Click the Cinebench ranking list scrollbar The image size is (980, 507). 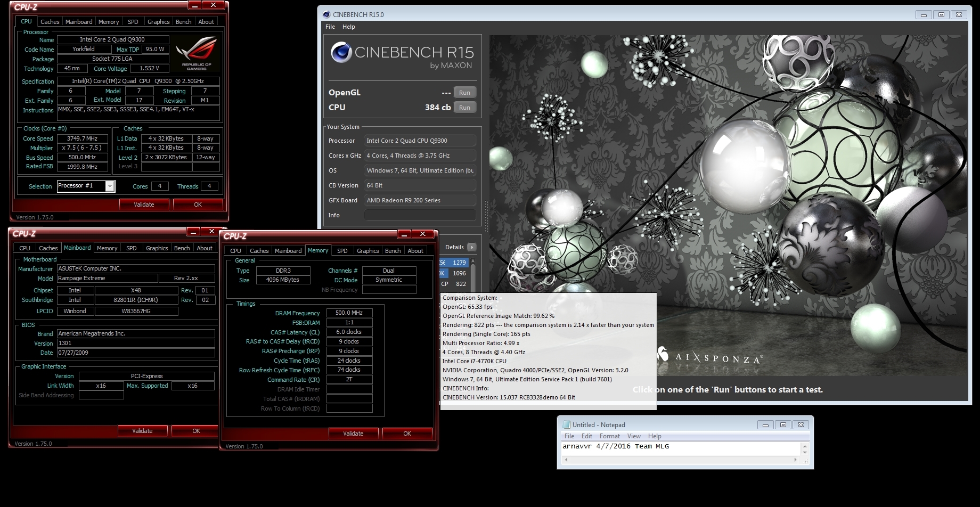(472, 274)
